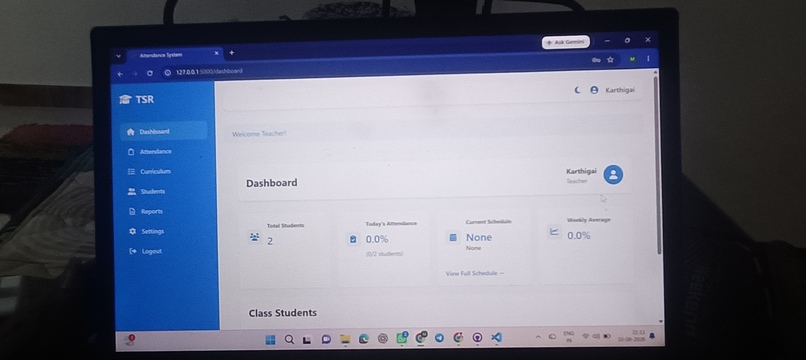Click the Dashboard heading text
This screenshot has height=360, width=806.
click(271, 183)
